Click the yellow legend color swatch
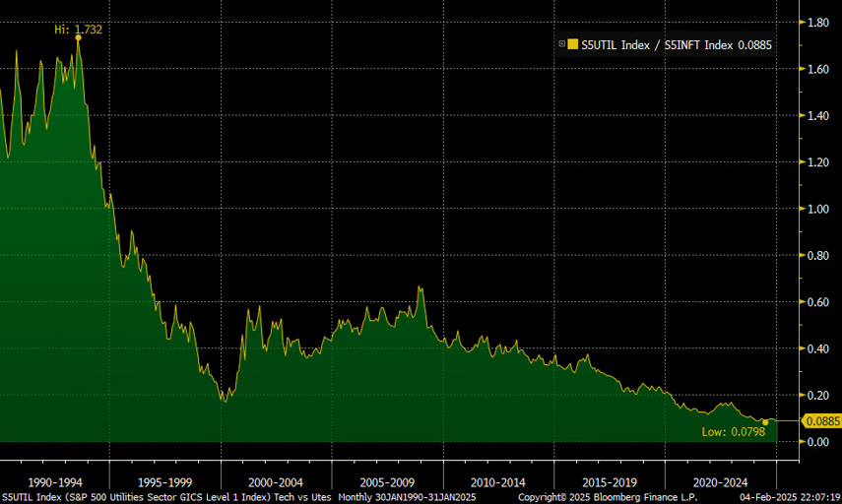Screen dimensions: 842x504 click(572, 44)
